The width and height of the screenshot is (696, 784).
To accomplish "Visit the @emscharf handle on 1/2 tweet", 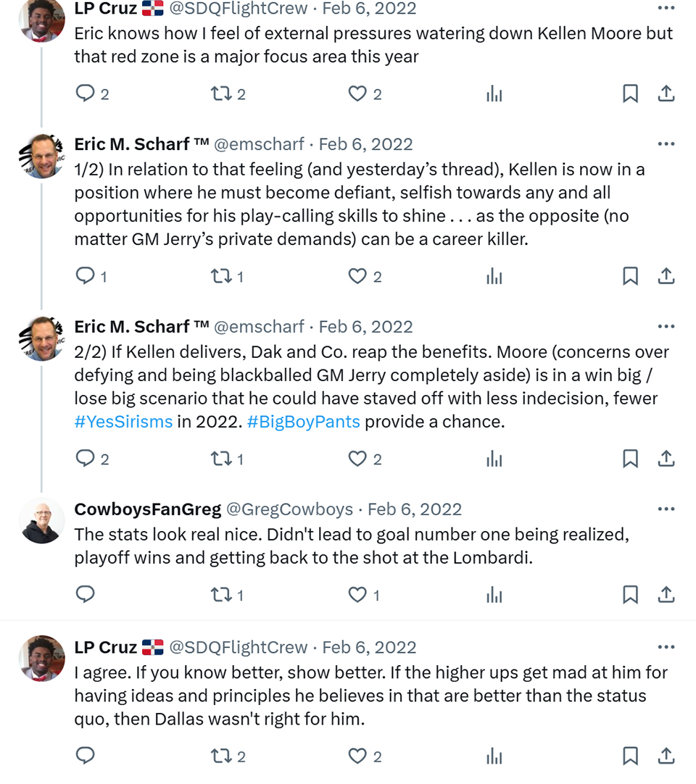I will click(259, 144).
